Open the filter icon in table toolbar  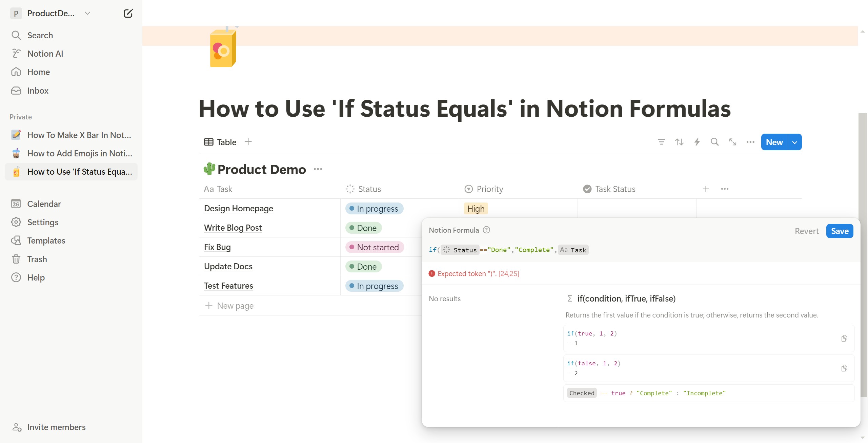point(661,142)
